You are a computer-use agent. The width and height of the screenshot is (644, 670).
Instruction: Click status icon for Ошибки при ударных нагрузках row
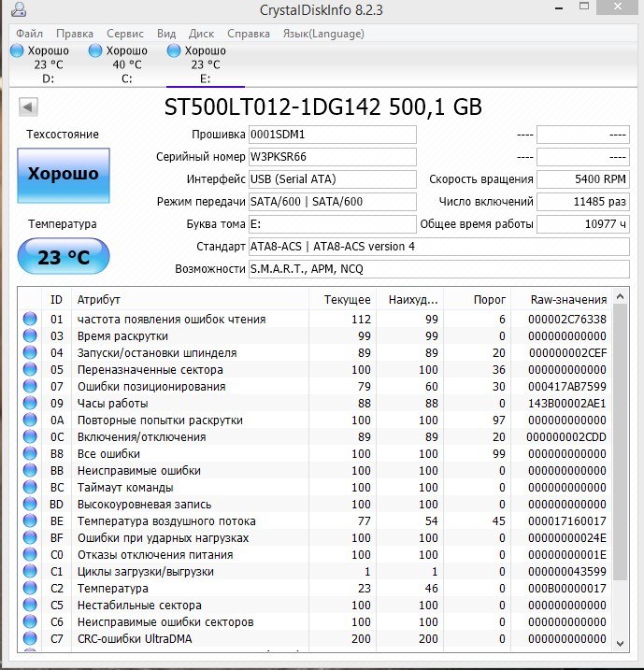(x=30, y=537)
